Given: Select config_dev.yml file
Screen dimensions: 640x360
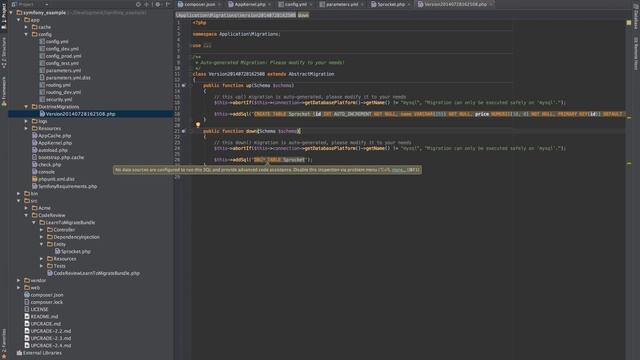Looking at the screenshot, I should (59, 49).
